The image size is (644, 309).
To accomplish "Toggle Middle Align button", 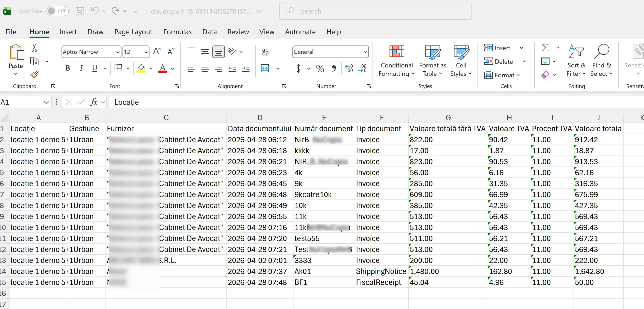I will pyautogui.click(x=205, y=51).
